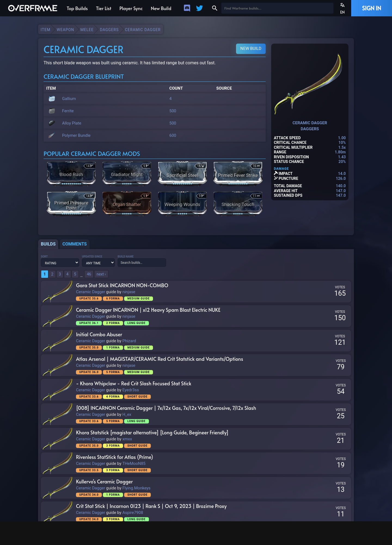Click the next page link
392x545 pixels.
click(101, 274)
